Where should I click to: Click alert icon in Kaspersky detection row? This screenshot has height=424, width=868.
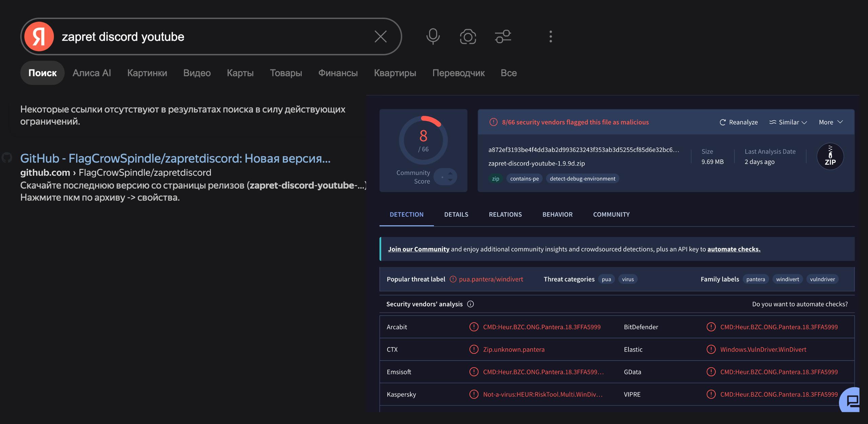pyautogui.click(x=474, y=394)
